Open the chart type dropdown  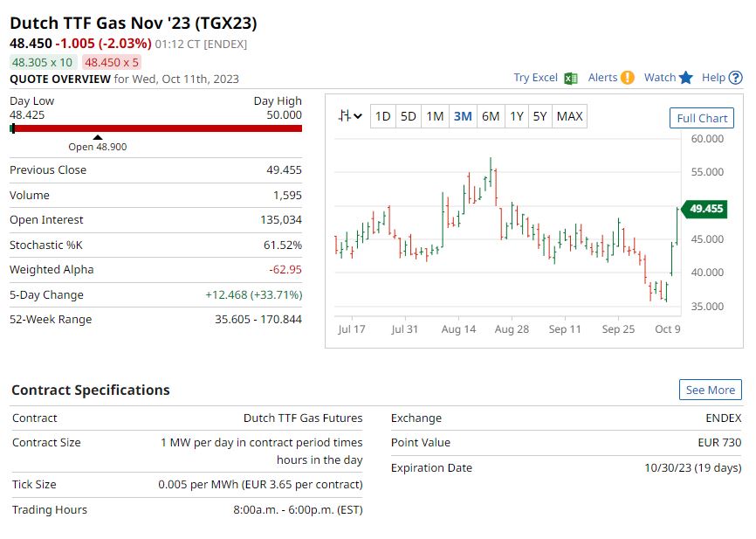click(351, 116)
